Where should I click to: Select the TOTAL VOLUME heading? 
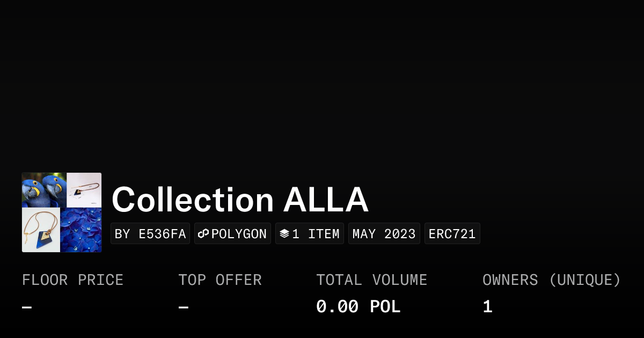[x=371, y=280]
